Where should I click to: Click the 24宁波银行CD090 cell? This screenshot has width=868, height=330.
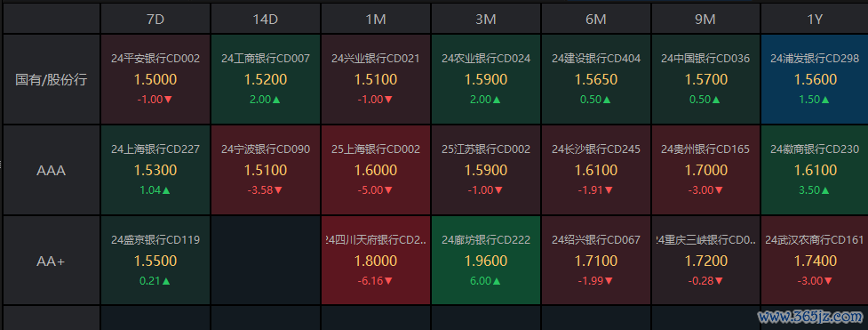[x=266, y=170]
